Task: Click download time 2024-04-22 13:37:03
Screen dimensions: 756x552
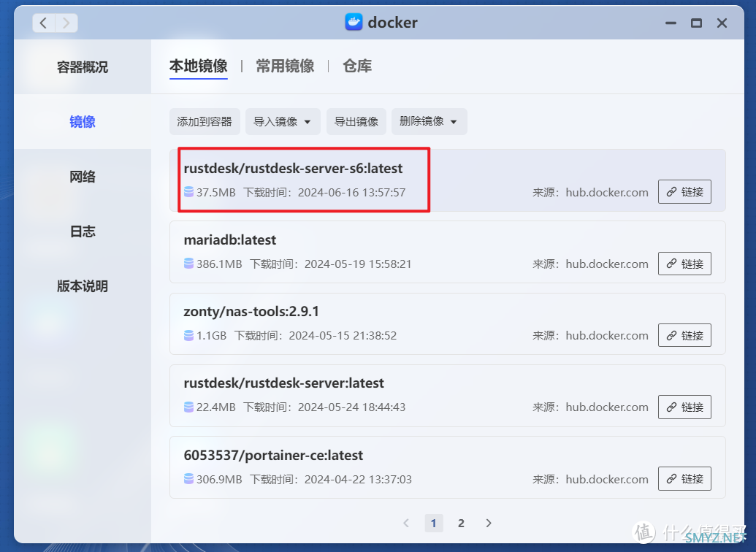Action: click(x=358, y=479)
